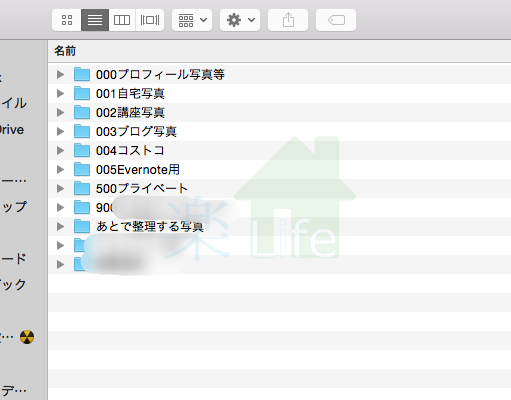511x400 pixels.
Task: Sort by the 名前 column header
Action: 65,51
